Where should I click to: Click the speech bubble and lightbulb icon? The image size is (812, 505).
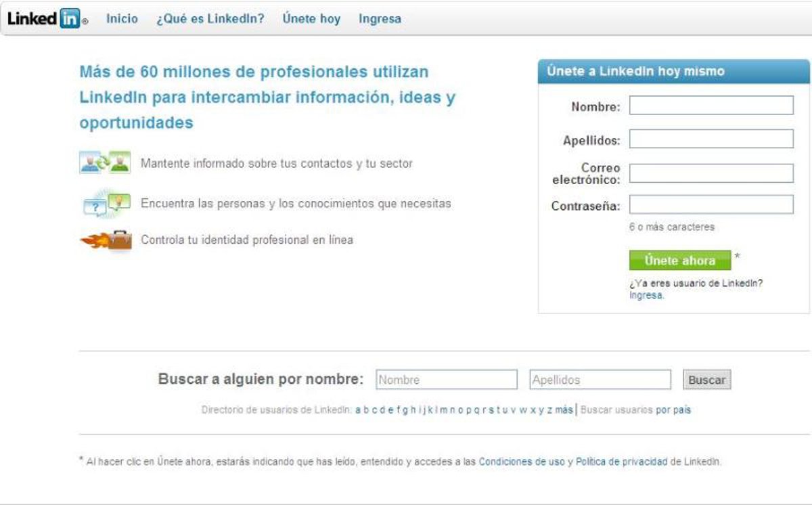[106, 204]
